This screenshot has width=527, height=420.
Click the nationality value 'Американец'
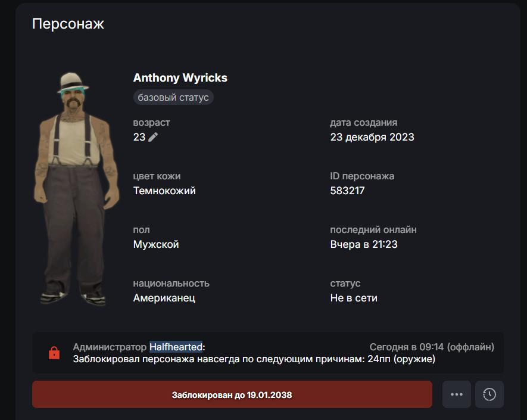point(164,298)
